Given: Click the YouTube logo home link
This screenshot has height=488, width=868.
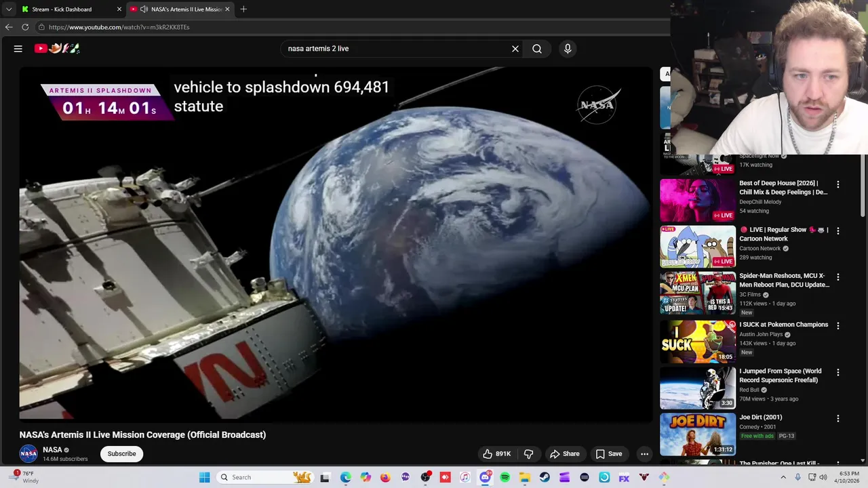Looking at the screenshot, I should (57, 48).
